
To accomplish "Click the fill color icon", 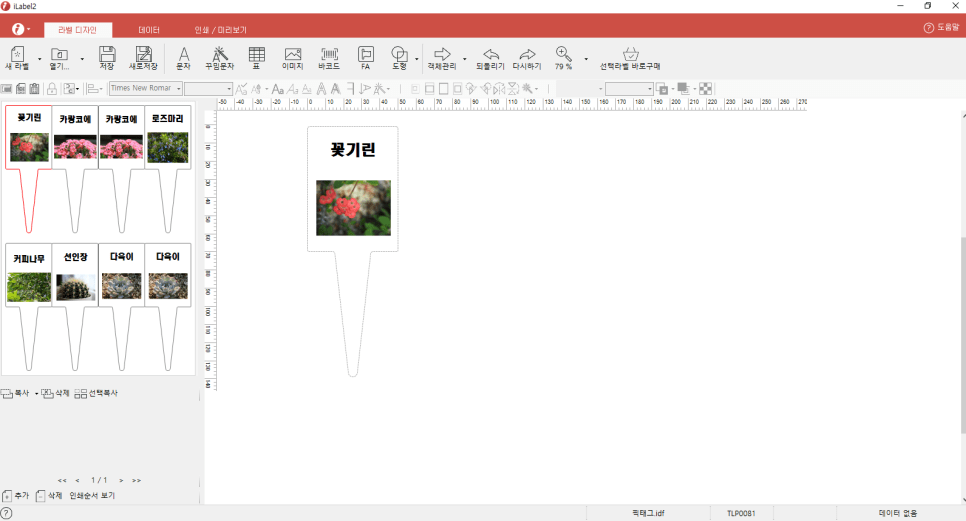I will pos(683,89).
